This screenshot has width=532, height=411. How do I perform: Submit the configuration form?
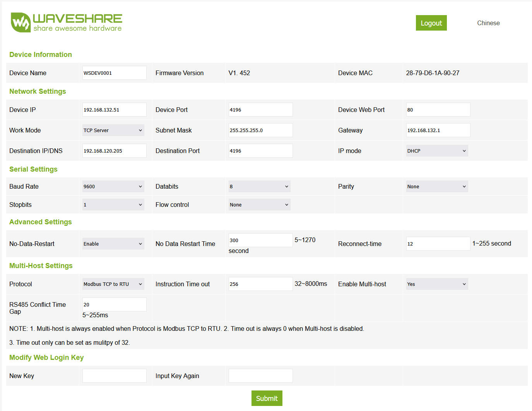coord(267,398)
